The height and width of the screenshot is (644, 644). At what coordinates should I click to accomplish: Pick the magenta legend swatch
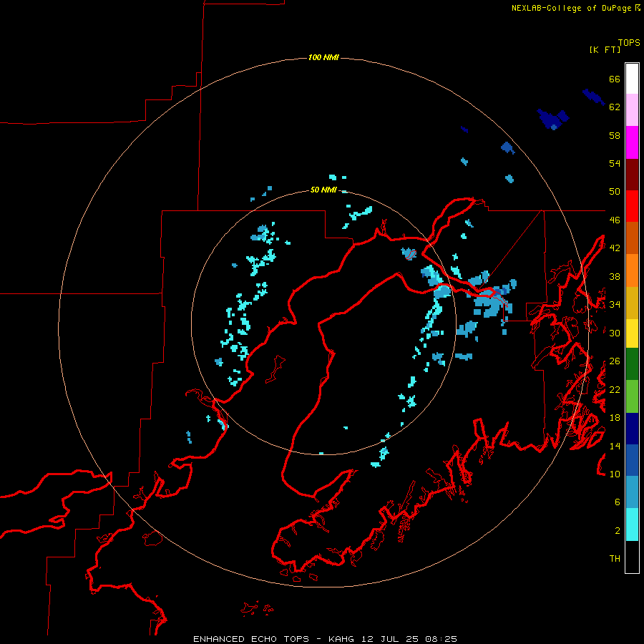632,142
